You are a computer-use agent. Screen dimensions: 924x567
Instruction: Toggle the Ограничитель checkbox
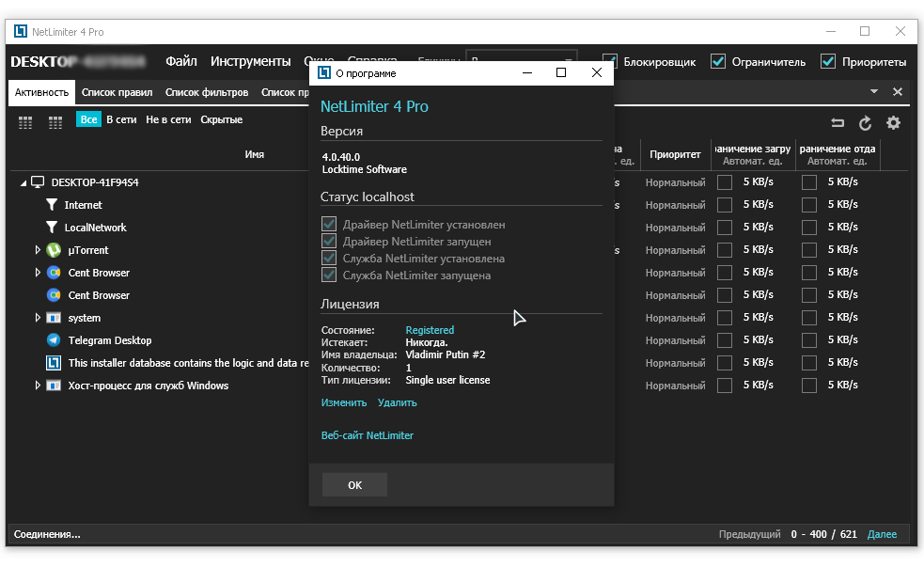pyautogui.click(x=718, y=61)
